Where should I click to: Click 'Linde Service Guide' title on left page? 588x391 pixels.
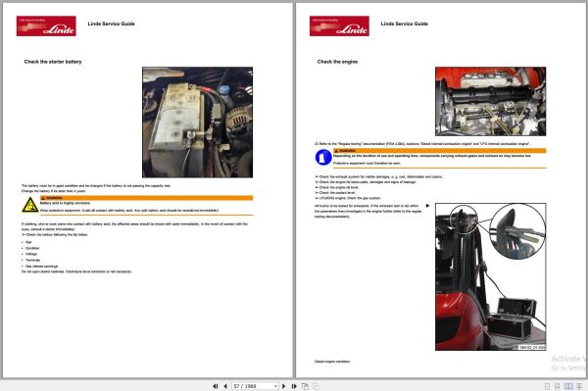(x=111, y=24)
